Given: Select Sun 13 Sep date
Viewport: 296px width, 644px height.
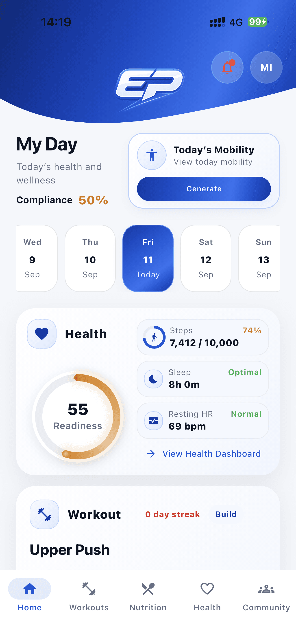Looking at the screenshot, I should (x=259, y=258).
